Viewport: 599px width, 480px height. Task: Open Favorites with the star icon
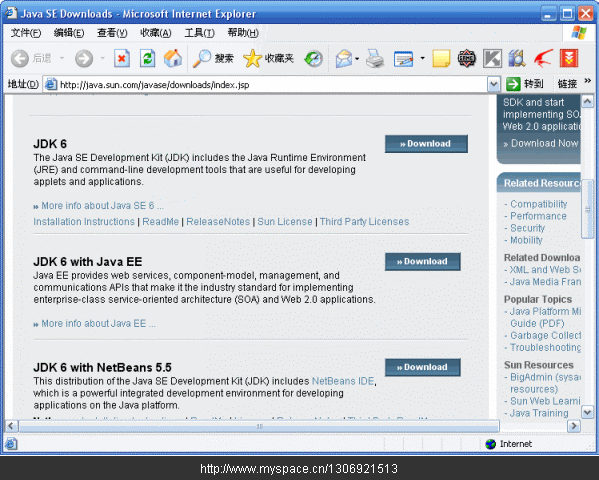(x=252, y=58)
